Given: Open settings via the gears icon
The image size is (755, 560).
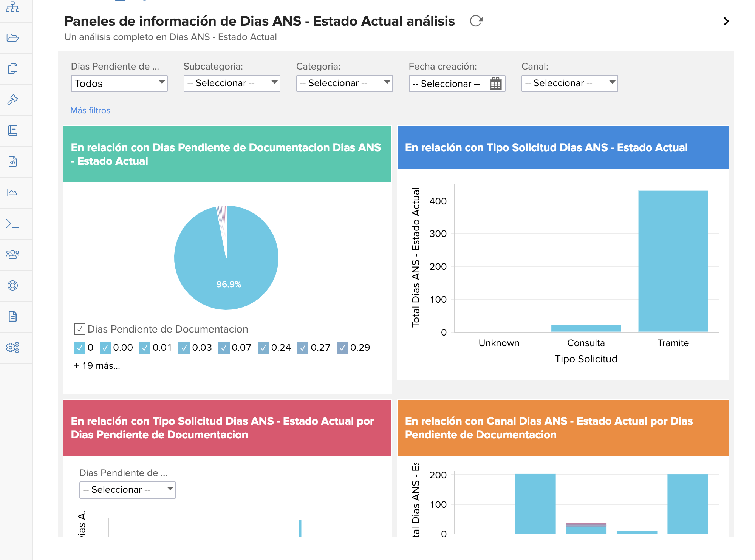Looking at the screenshot, I should [x=13, y=348].
